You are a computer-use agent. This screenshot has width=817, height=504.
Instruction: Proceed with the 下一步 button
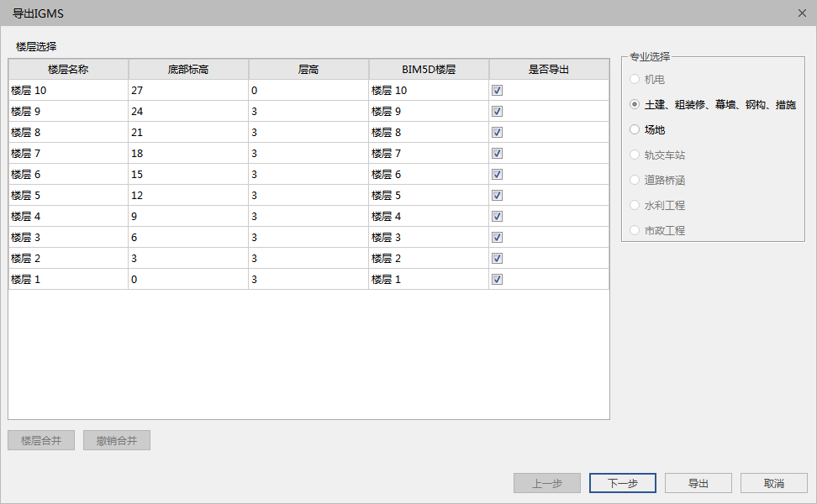(x=623, y=483)
